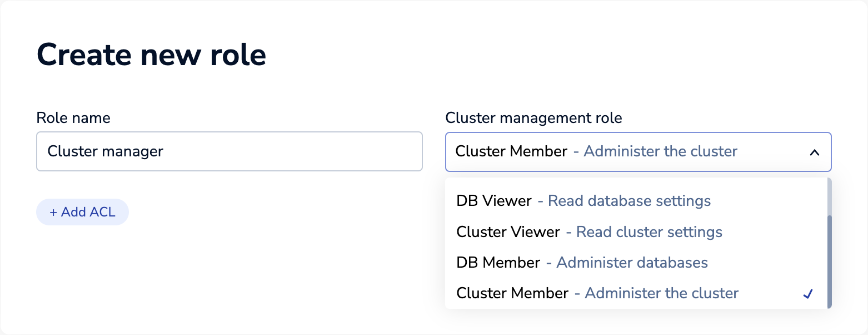Click the plus icon on Add ACL
868x335 pixels.
point(54,211)
